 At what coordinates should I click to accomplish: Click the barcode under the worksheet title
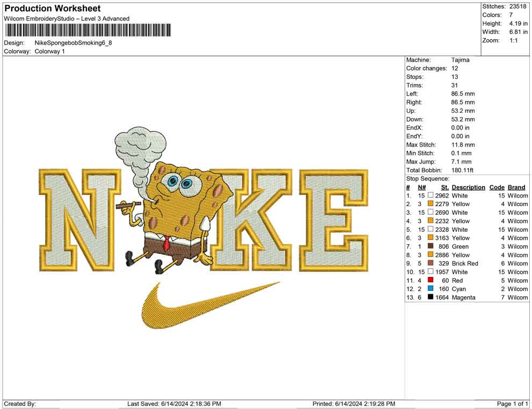tap(88, 30)
